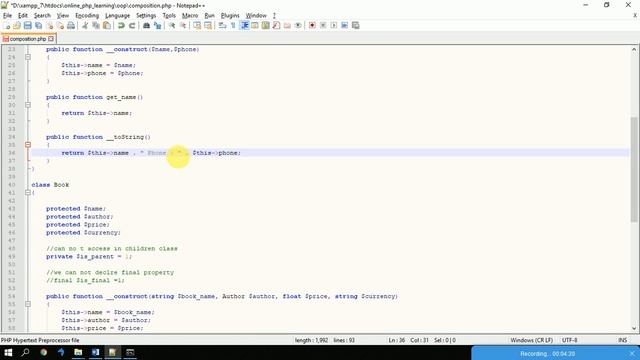Collapse the __toString fold marker at line 35
Screen dimensions: 640x360
tap(28, 145)
